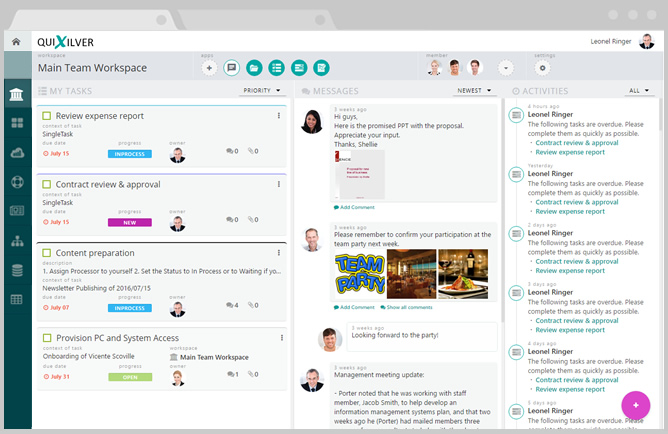Open the TEAM PARTY image thumbnail
Image resolution: width=668 pixels, height=434 pixels.
pyautogui.click(x=360, y=274)
